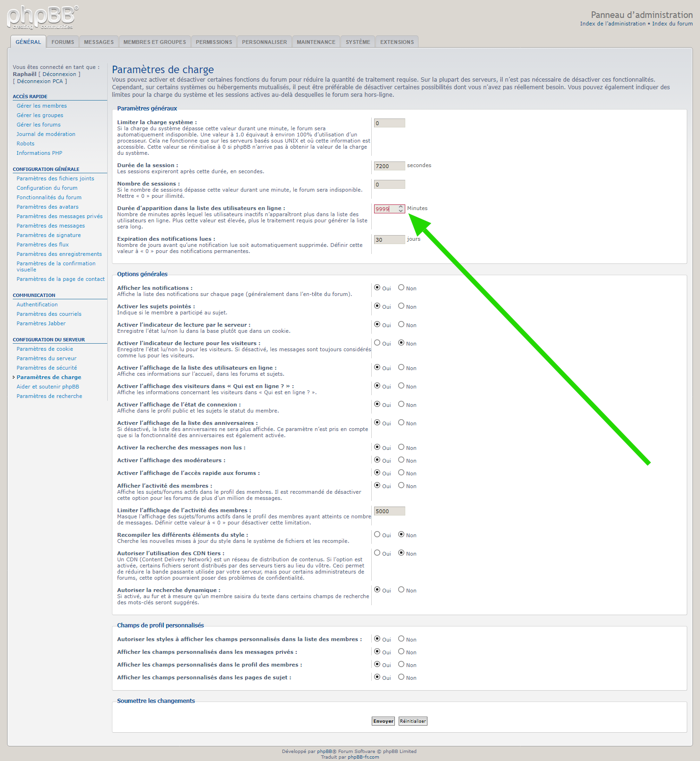The width and height of the screenshot is (700, 761).
Task: Switch to the Permissions tab
Action: [214, 42]
